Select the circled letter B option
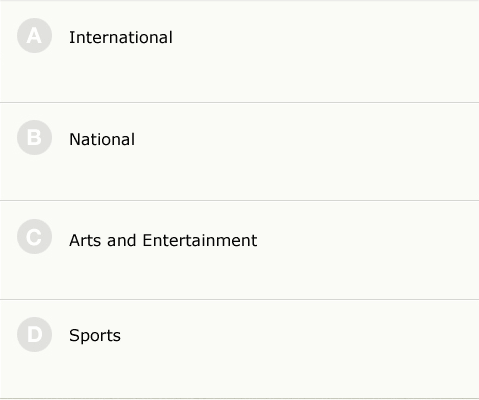The image size is (479, 400). pos(34,137)
